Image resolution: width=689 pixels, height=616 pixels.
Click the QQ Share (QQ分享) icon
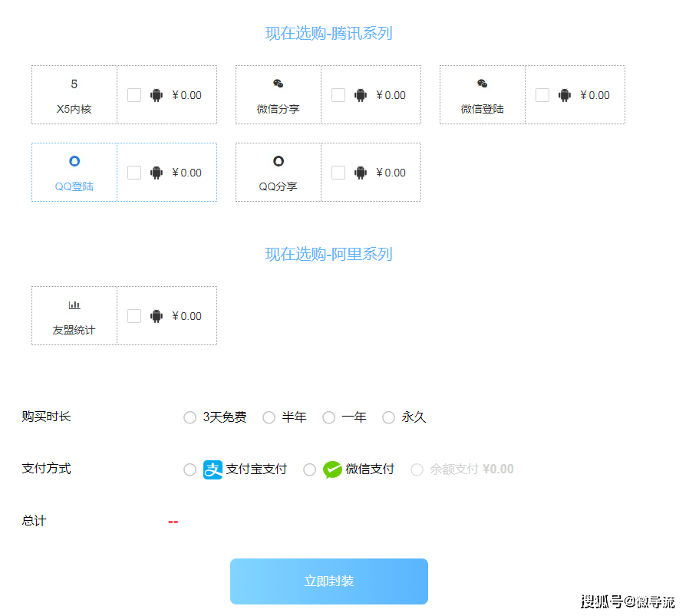click(277, 161)
